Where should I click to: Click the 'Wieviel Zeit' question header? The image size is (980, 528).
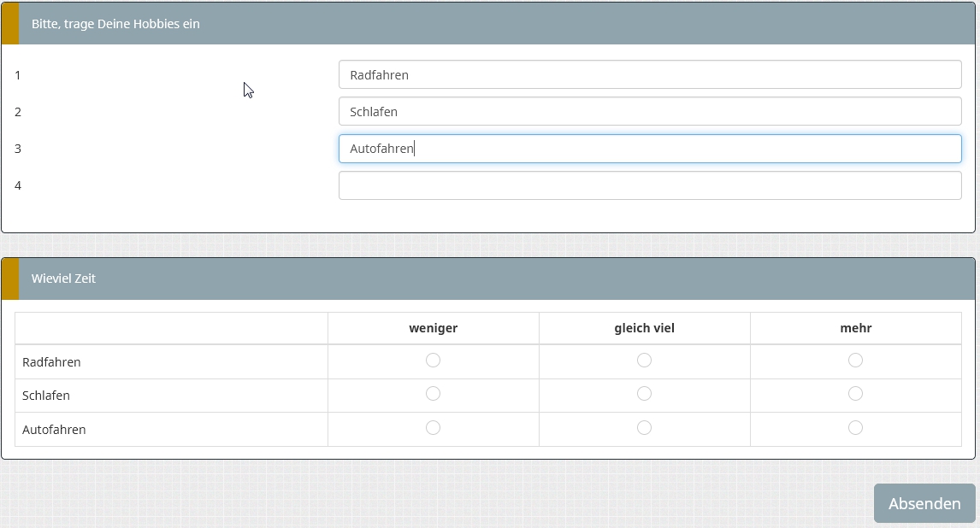click(63, 279)
